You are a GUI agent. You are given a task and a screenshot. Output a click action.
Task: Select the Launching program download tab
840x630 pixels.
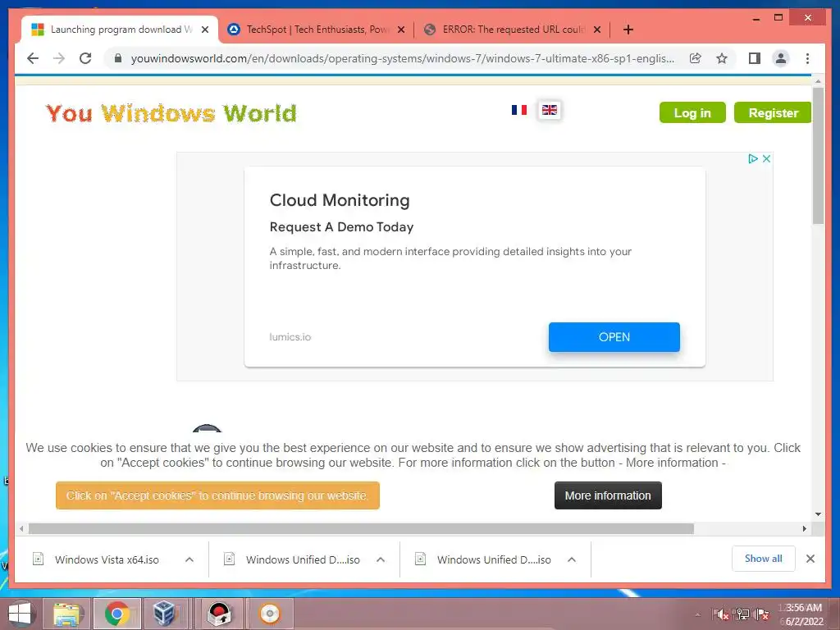point(120,30)
